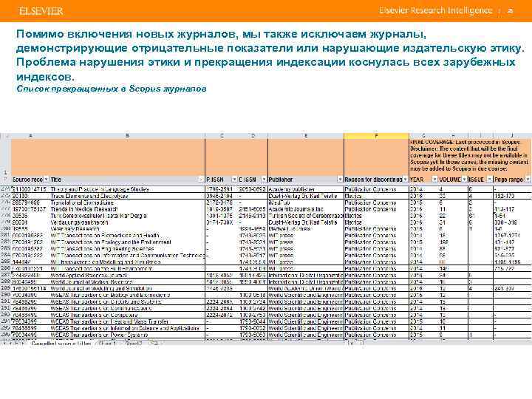Screen dimensions: 532x399
Task: Select column J header
Action: click(512, 136)
